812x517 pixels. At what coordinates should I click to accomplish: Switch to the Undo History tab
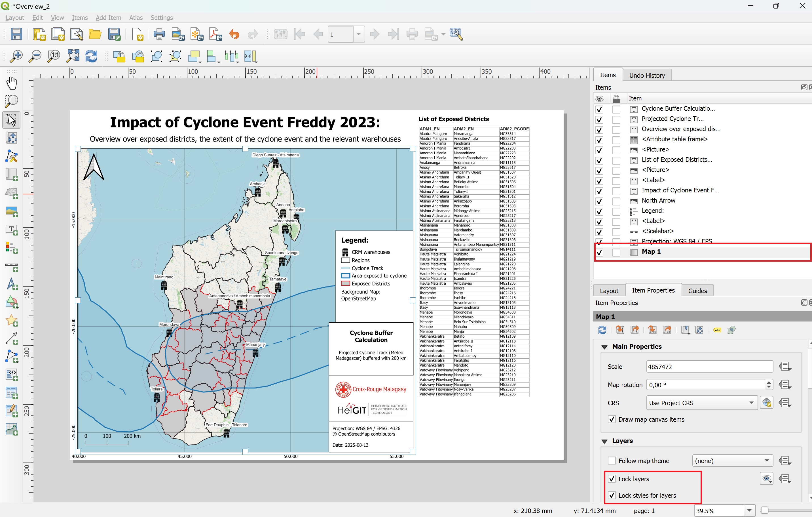click(x=647, y=75)
